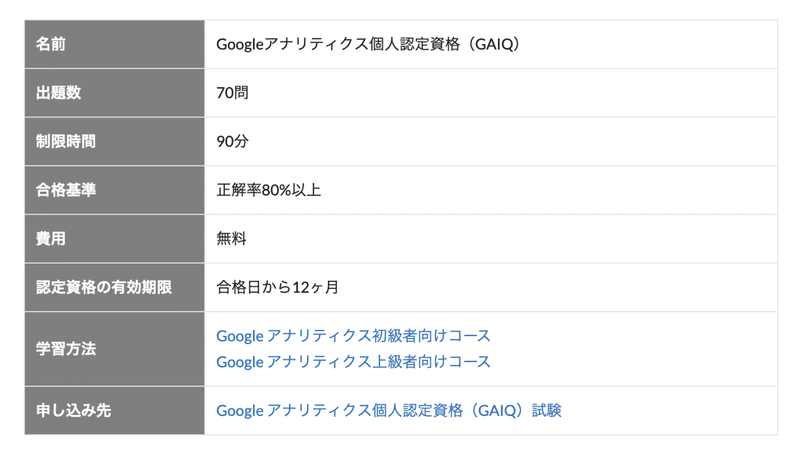Viewport: 800px width, 459px height.
Task: Click the 合格日から12ヶ月 value cell
Action: tap(491, 287)
